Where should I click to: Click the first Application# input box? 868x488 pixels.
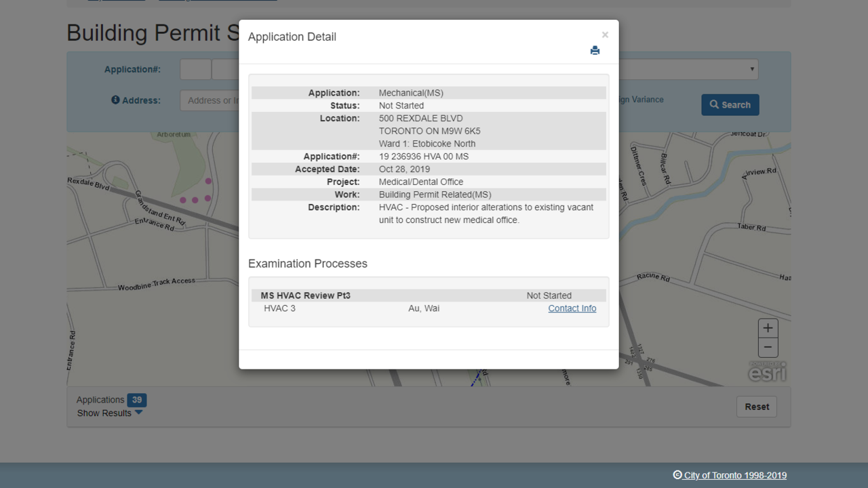[x=195, y=69]
